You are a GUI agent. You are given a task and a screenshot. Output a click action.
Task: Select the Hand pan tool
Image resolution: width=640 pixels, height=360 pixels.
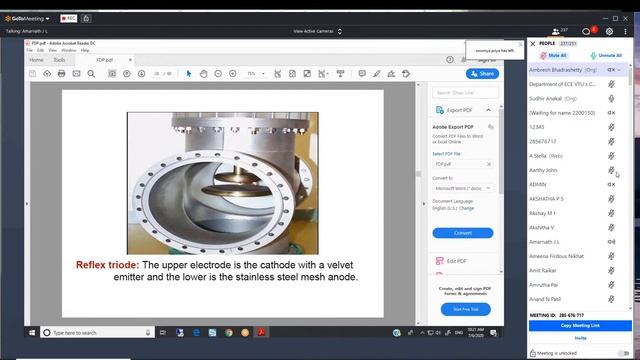[203, 74]
